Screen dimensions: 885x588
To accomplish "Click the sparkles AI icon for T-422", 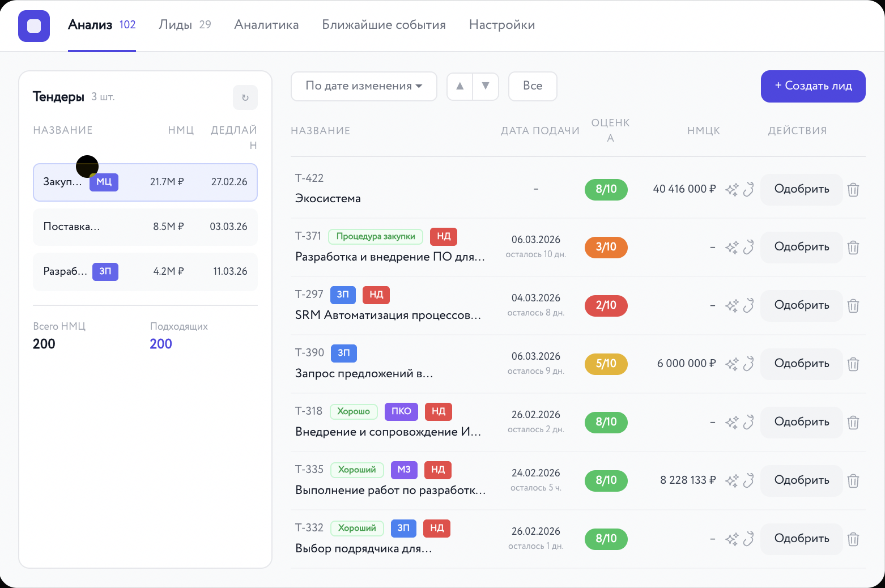I will tap(731, 190).
